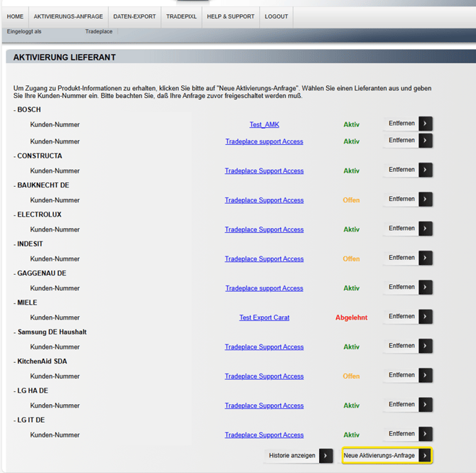This screenshot has height=473, width=476.
Task: Click Entfernen arrow icon for MIELE
Action: pyautogui.click(x=426, y=317)
